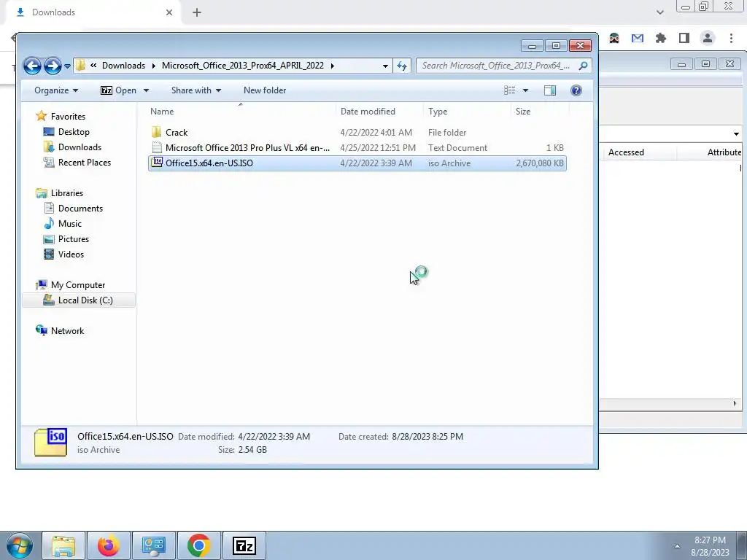Open the view options dropdown arrow
The width and height of the screenshot is (747, 560).
coord(525,90)
